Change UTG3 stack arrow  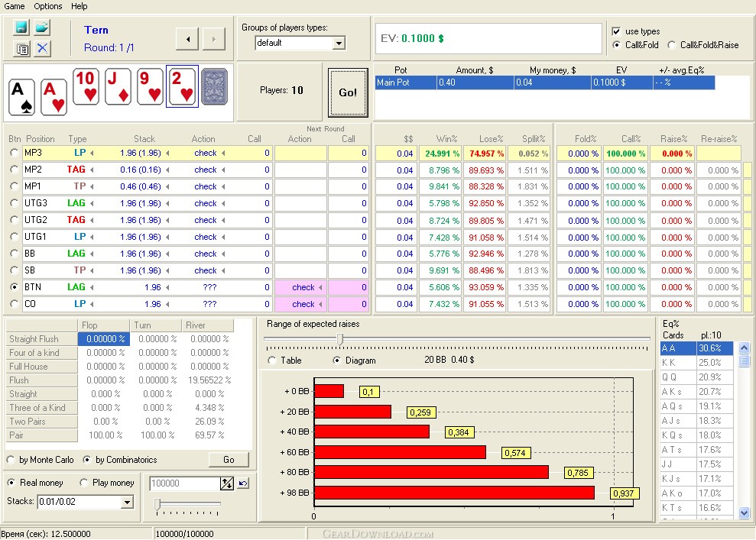(167, 203)
